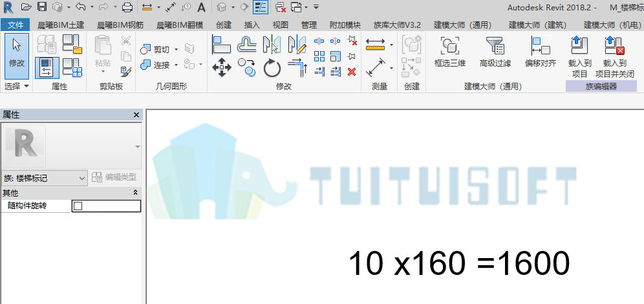Click Measure Between Two References icon
This screenshot has width=644, height=304.
[x=376, y=45]
